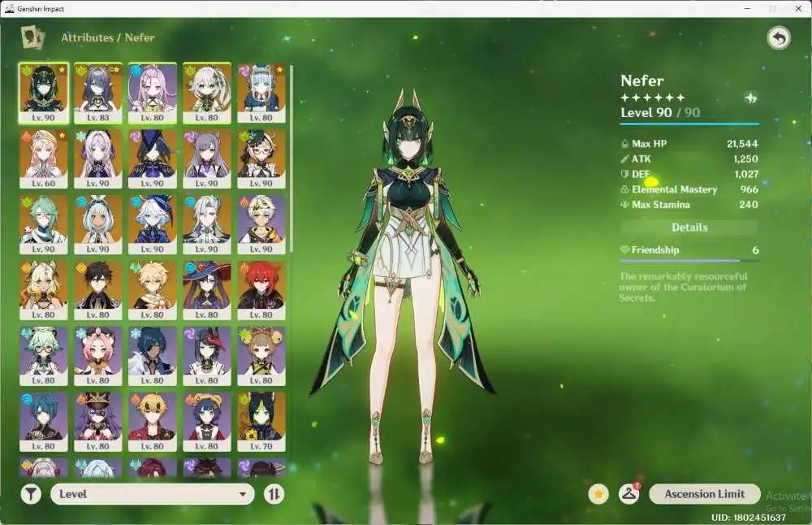Open the character filter funnel
This screenshot has height=525, width=812.
(31, 494)
